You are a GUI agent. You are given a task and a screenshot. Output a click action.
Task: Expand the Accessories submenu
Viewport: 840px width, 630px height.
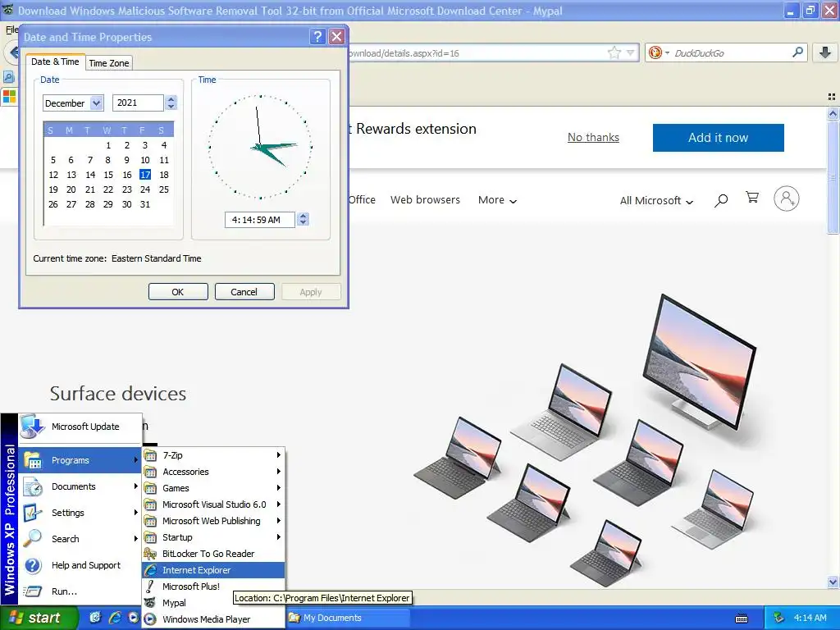(x=213, y=472)
